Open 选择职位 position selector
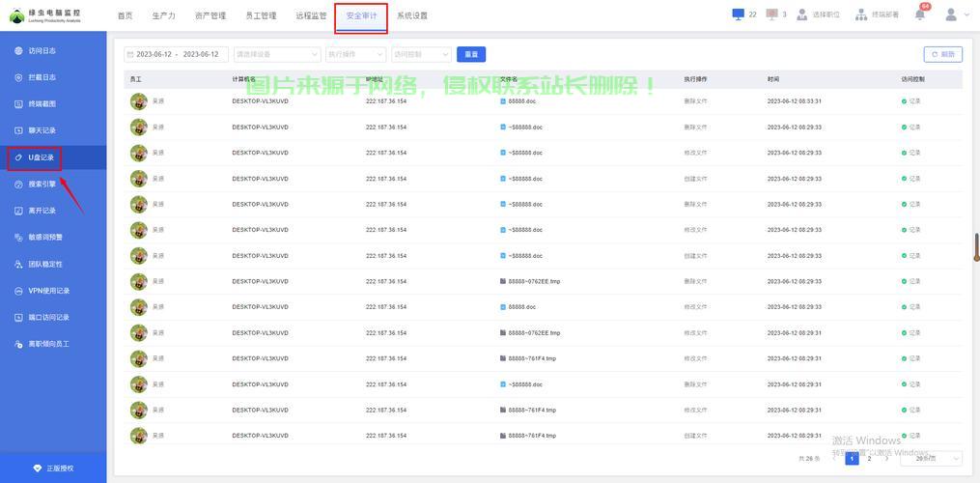The image size is (980, 483). (819, 15)
